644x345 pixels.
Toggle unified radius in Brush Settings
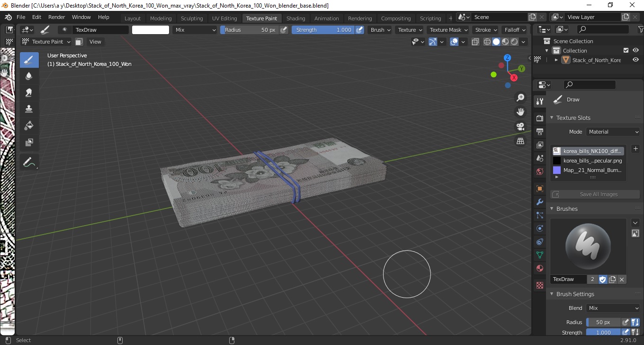tap(635, 322)
